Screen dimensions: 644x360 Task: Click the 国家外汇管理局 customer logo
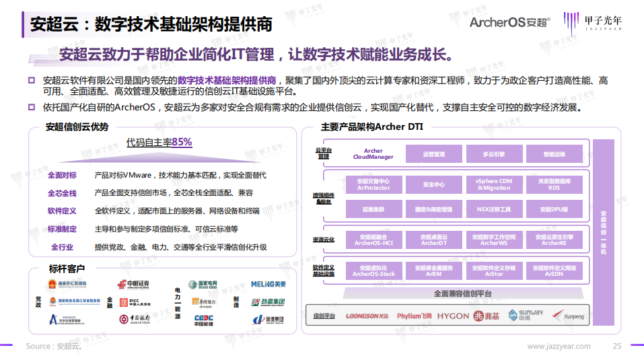67,284
